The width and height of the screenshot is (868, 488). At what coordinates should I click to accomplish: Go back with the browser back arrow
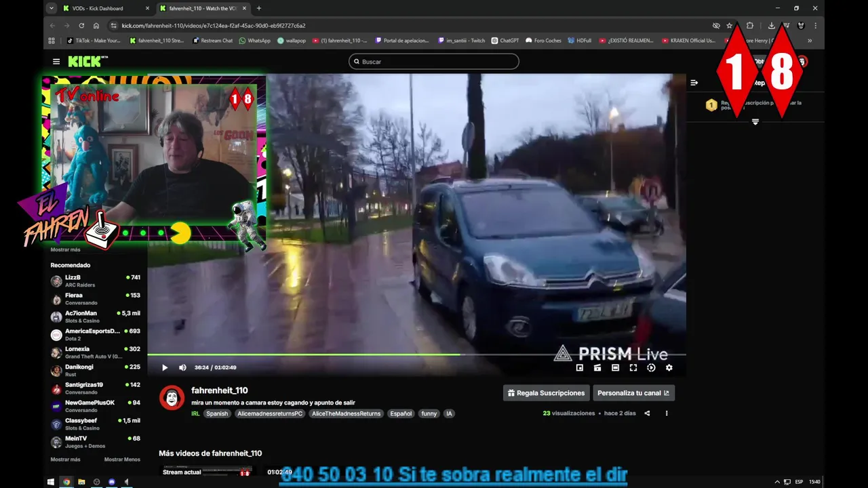tap(52, 26)
